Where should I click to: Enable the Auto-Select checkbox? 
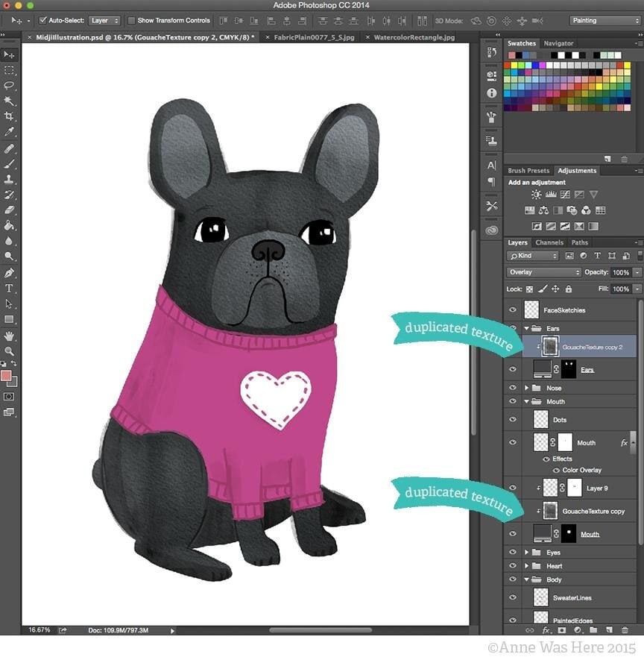(42, 20)
